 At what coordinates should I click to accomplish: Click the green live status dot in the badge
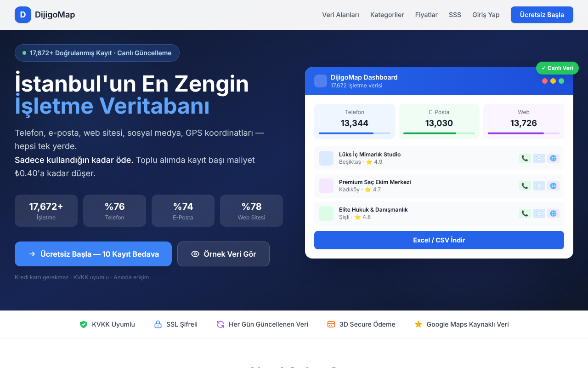point(24,53)
